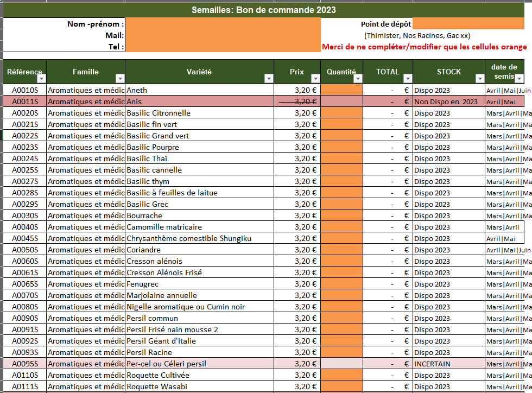Select the Quantité cell for Bourrache
The width and height of the screenshot is (532, 393).
click(341, 215)
